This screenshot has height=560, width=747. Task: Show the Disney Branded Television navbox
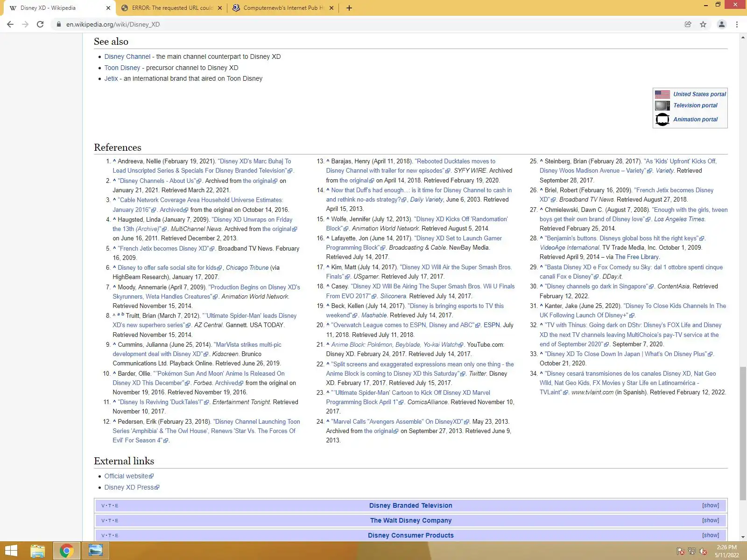pos(710,505)
